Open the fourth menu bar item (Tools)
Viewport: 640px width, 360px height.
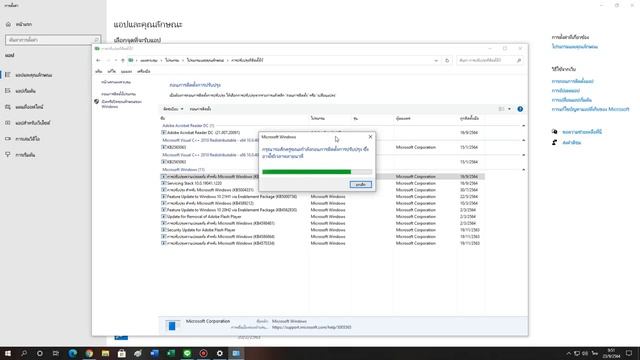coord(144,71)
